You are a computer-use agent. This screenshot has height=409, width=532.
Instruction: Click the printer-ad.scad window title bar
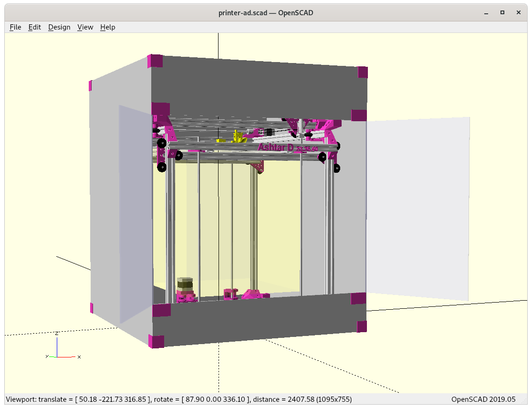pos(266,12)
